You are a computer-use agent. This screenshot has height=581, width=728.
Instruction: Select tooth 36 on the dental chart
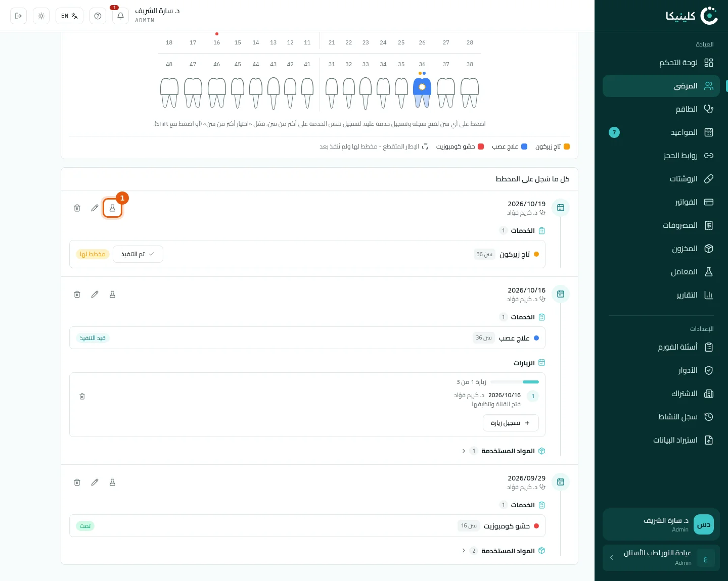[x=422, y=92]
